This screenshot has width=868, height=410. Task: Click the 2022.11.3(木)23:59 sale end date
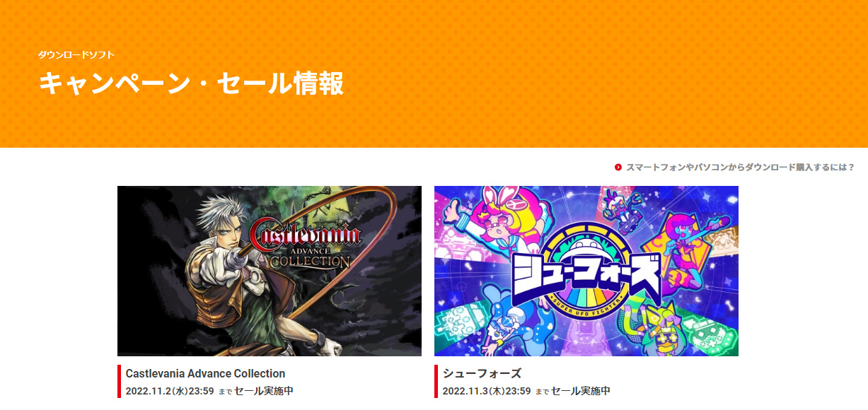tap(487, 391)
